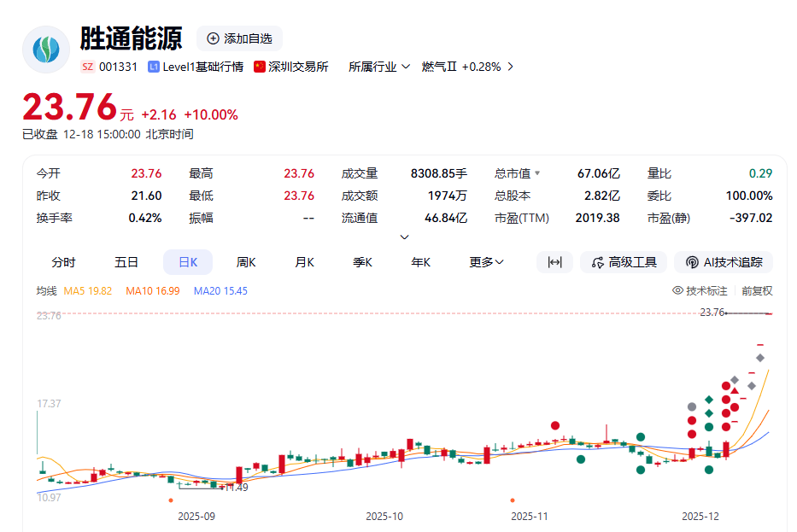The width and height of the screenshot is (797, 532).
Task: Switch to the 分时 chart tab
Action: click(x=63, y=262)
